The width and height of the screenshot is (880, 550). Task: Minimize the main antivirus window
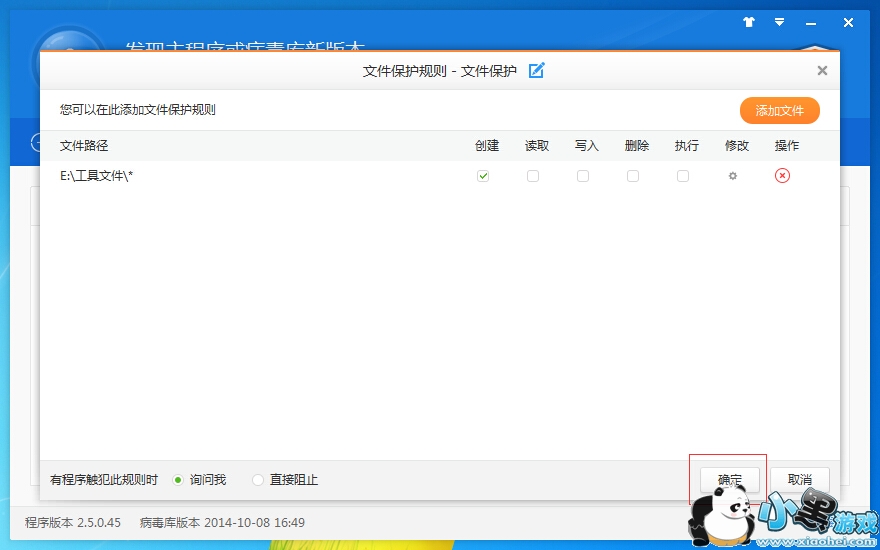coord(811,23)
